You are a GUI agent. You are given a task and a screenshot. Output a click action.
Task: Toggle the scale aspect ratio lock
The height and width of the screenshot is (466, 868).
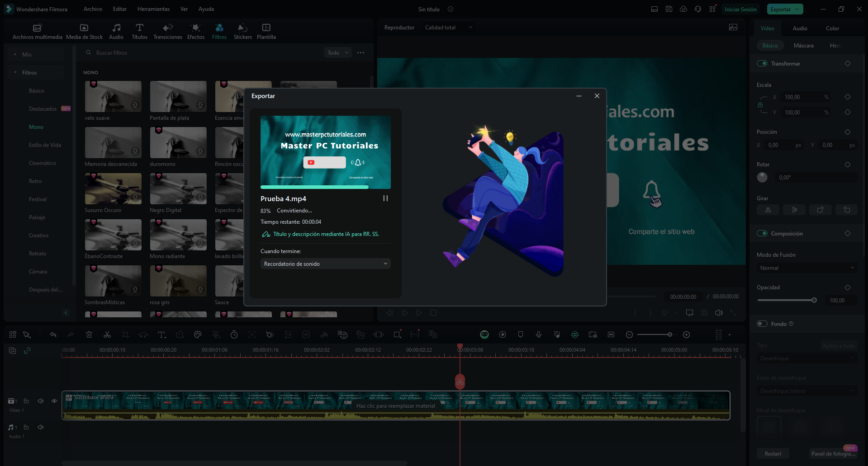pos(760,105)
